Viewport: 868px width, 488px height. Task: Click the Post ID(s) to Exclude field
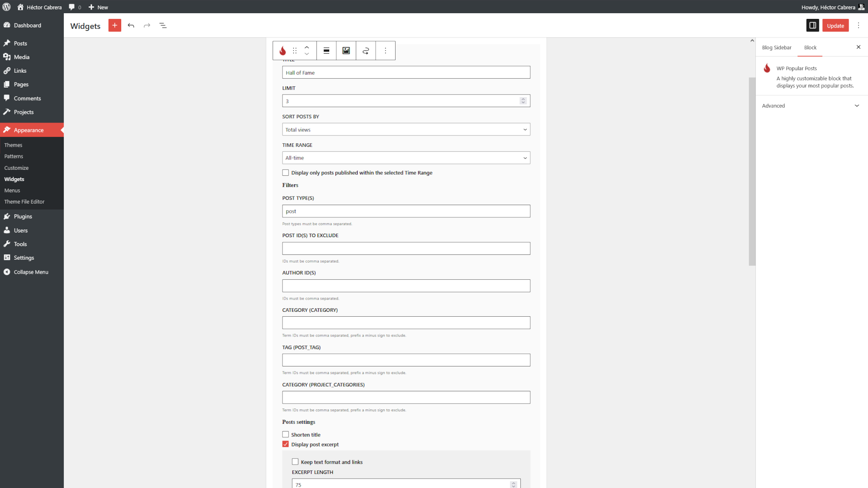tap(406, 249)
